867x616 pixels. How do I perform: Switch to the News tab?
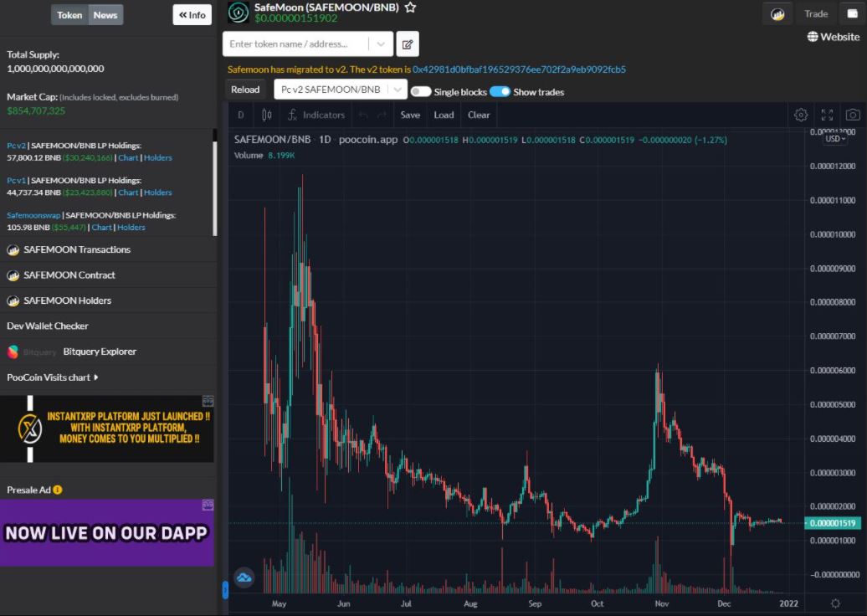[105, 14]
